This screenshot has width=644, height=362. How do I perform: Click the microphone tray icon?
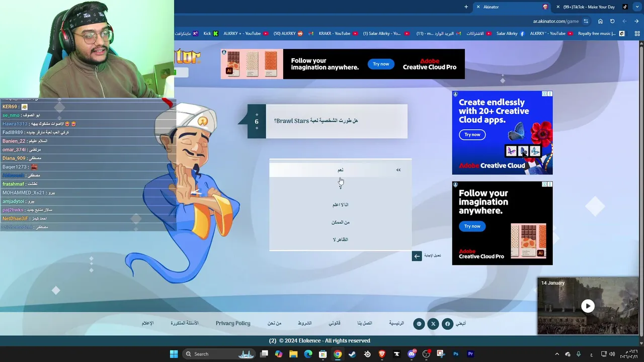click(x=579, y=354)
